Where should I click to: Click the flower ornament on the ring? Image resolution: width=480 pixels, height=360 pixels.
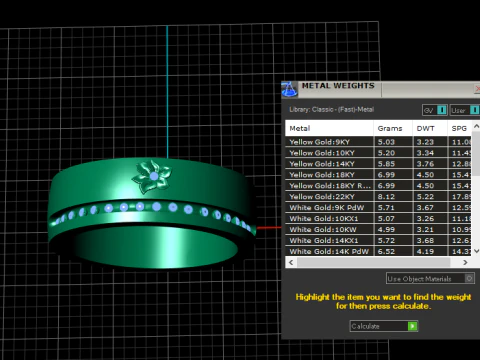tap(152, 177)
